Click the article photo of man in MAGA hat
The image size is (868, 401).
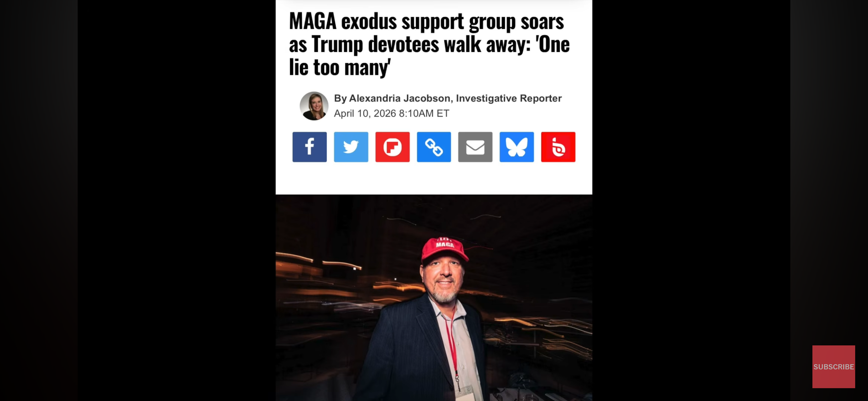click(x=434, y=298)
